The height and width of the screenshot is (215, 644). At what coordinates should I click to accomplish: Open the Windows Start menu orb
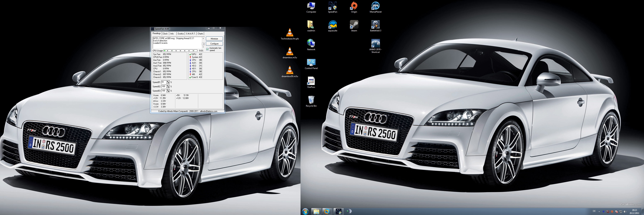pyautogui.click(x=305, y=211)
